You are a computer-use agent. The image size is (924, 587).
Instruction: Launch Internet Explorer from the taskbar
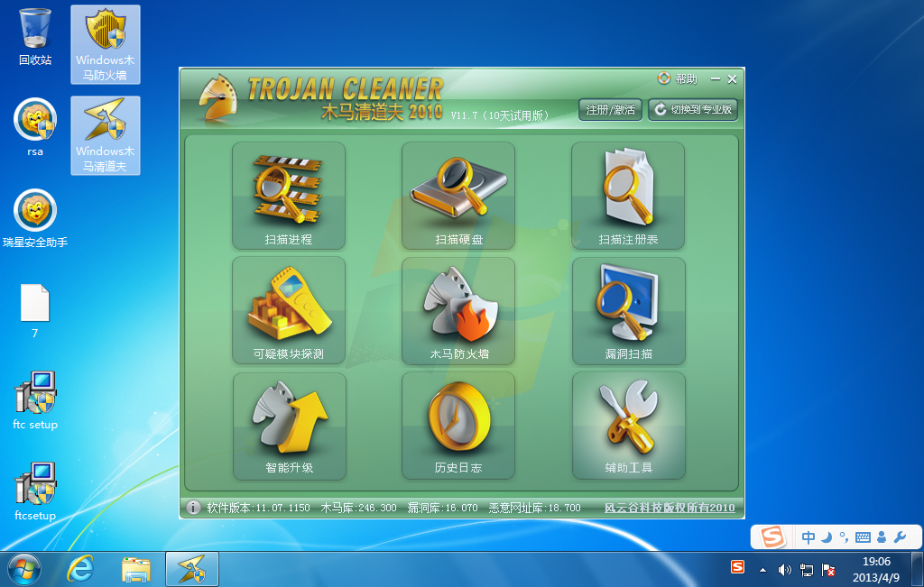click(80, 569)
